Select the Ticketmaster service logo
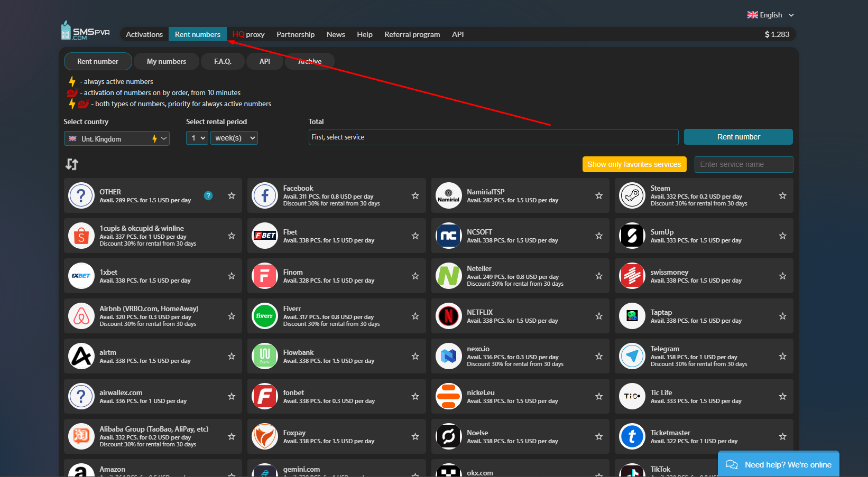Viewport: 868px width, 477px height. [x=632, y=436]
